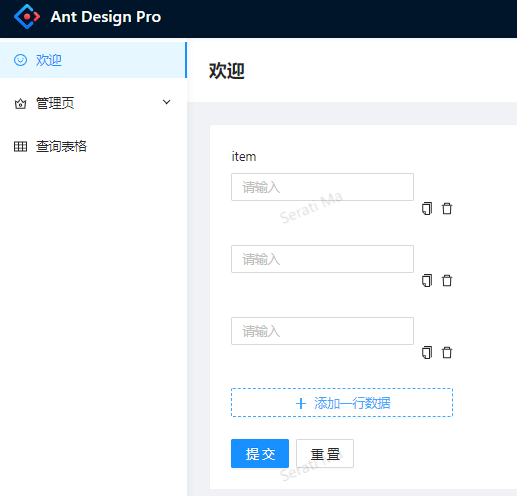Reset the form with 重置
Screen dimensions: 517x496
[325, 454]
